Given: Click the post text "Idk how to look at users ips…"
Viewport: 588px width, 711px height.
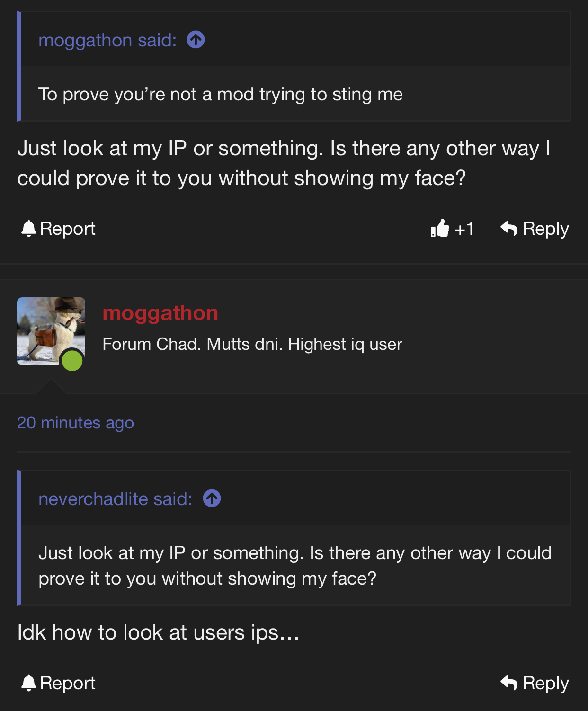Looking at the screenshot, I should pos(158,632).
